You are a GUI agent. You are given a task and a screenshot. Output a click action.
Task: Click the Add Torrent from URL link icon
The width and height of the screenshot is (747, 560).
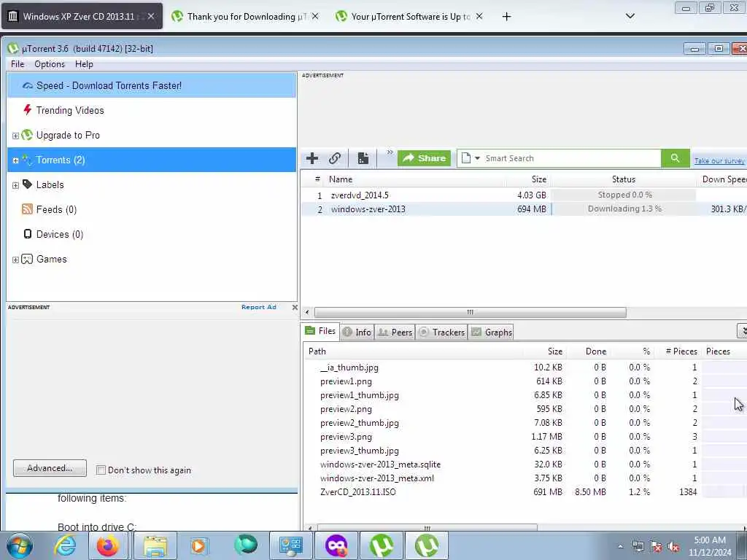click(x=335, y=158)
